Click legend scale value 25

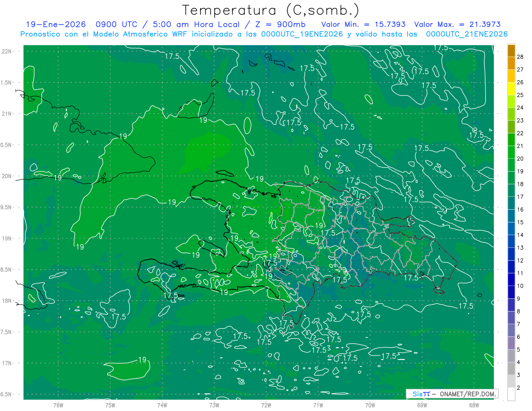click(520, 95)
